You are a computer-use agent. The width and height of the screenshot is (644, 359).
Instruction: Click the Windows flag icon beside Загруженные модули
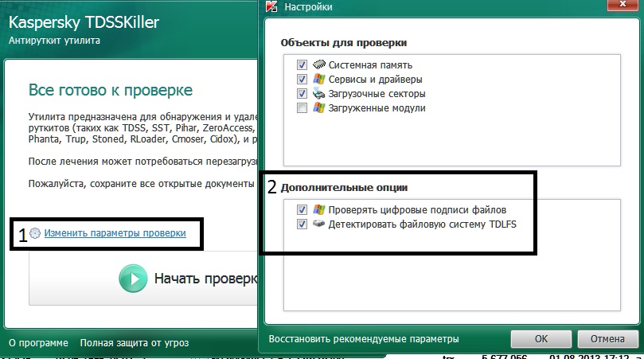(318, 107)
